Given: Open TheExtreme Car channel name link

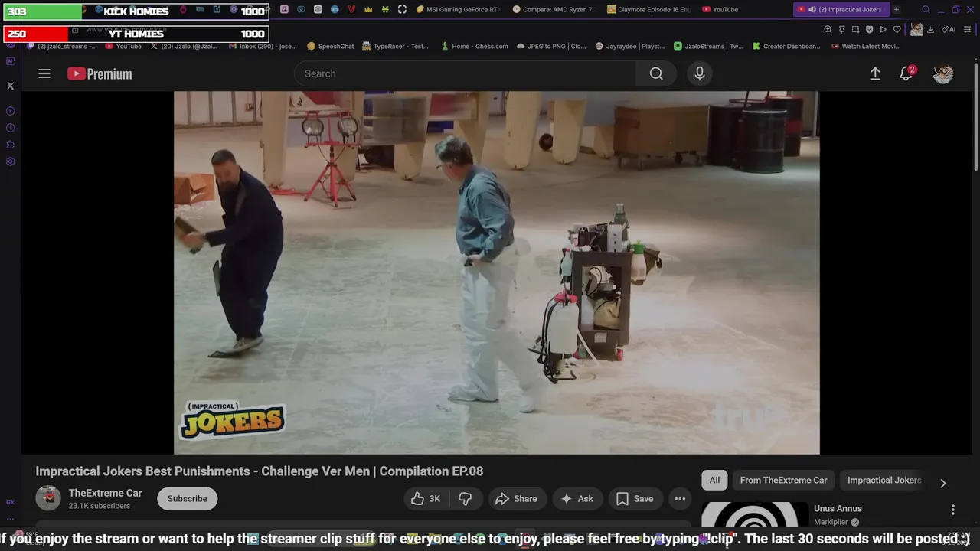Looking at the screenshot, I should [x=106, y=493].
